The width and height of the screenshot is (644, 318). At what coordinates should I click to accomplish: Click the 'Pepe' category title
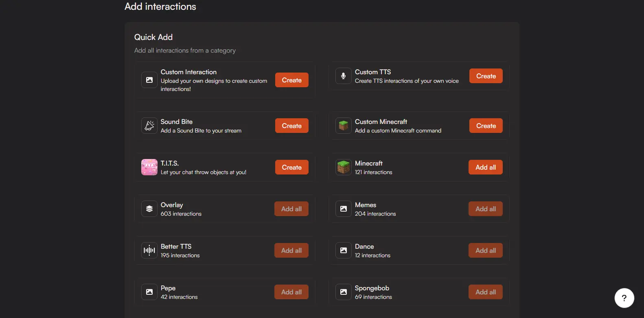tap(168, 288)
